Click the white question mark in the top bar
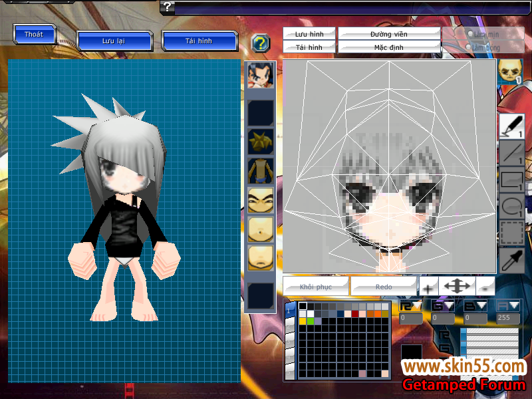This screenshot has height=399, width=532. [x=168, y=7]
